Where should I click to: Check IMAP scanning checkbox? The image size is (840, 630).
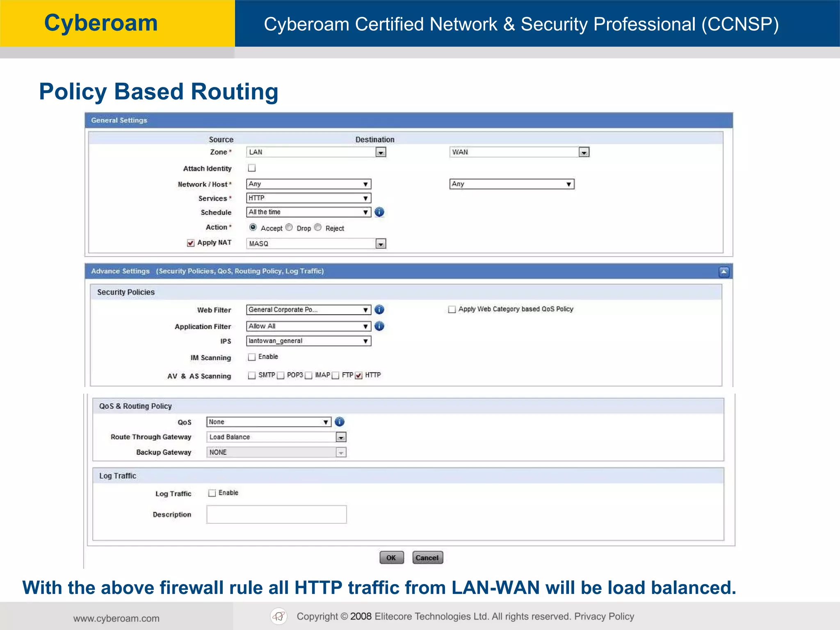tap(308, 375)
